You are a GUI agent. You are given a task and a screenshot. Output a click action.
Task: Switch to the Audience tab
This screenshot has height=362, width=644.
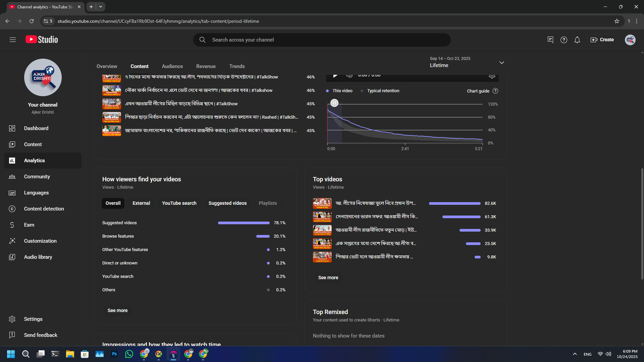pyautogui.click(x=172, y=66)
